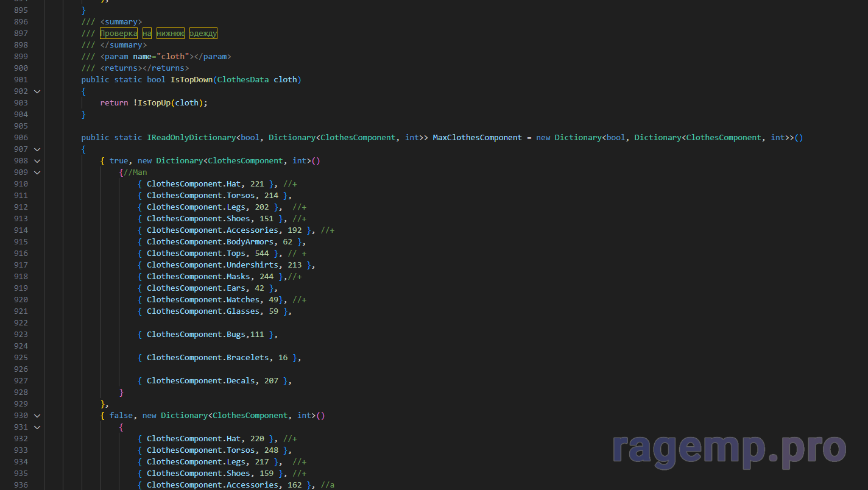
Task: Place cursor on IsTopDown method name
Action: point(191,80)
